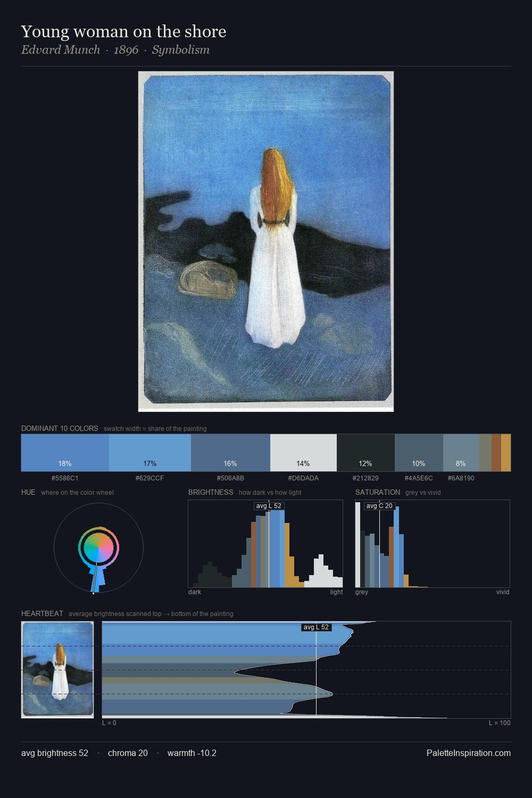Click the hex code #6A8190
532x798 pixels.
click(x=461, y=478)
